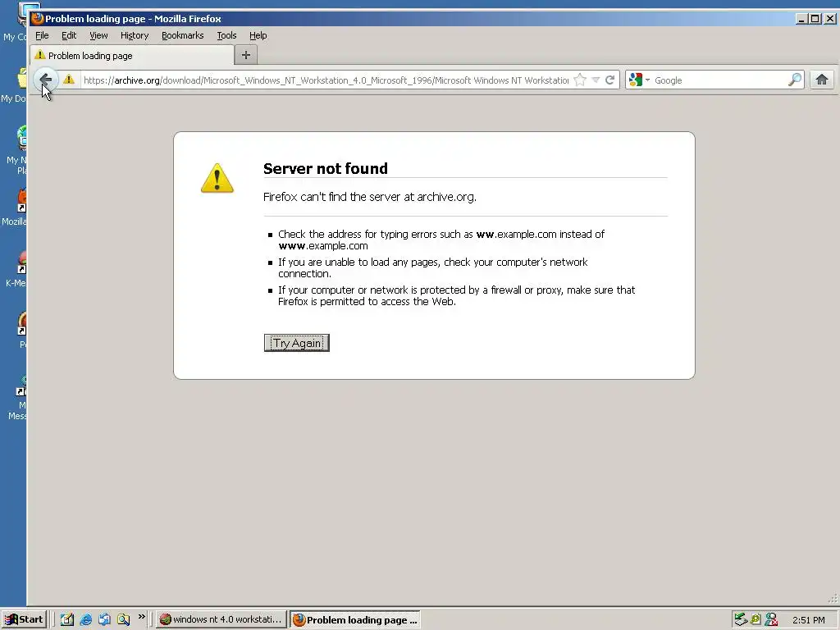This screenshot has height=630, width=840.
Task: Click the warning site identity icon
Action: point(69,80)
